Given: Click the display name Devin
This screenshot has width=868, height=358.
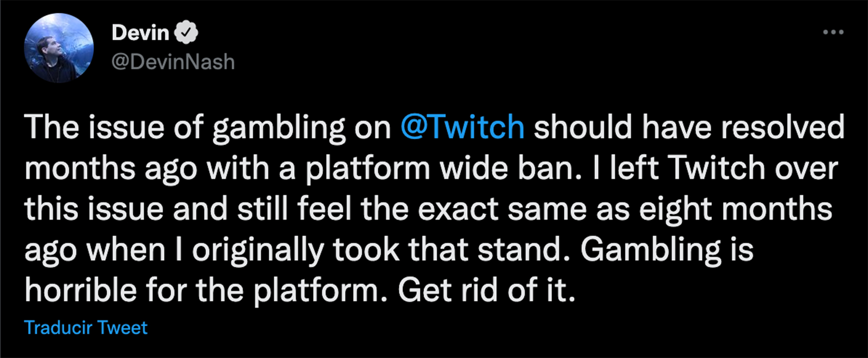Looking at the screenshot, I should (140, 33).
